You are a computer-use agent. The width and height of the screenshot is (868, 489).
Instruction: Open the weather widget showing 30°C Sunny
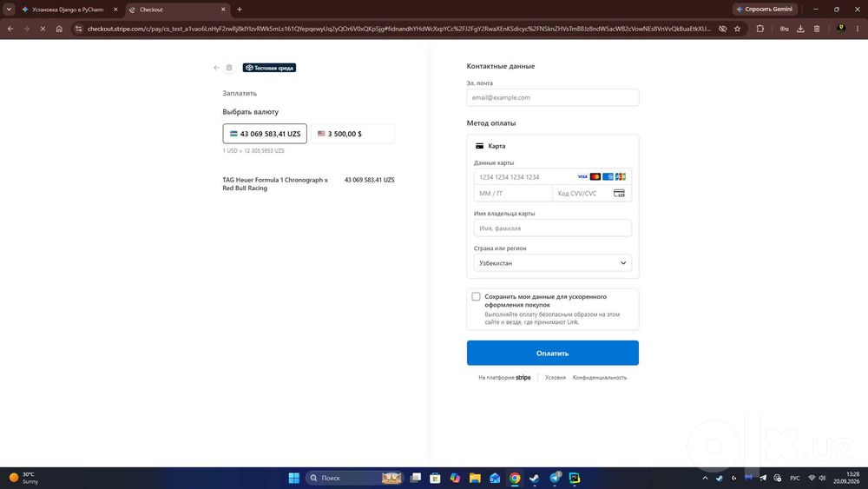23,478
